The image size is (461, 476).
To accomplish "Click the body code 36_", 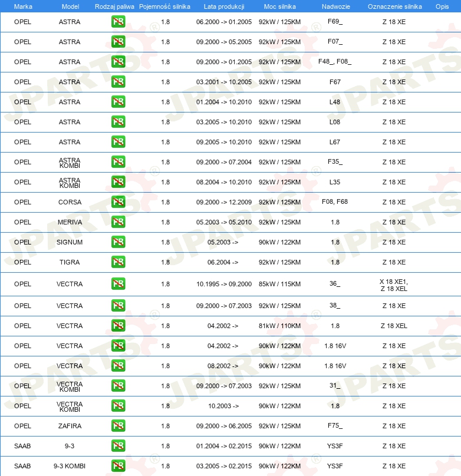I will [335, 283].
